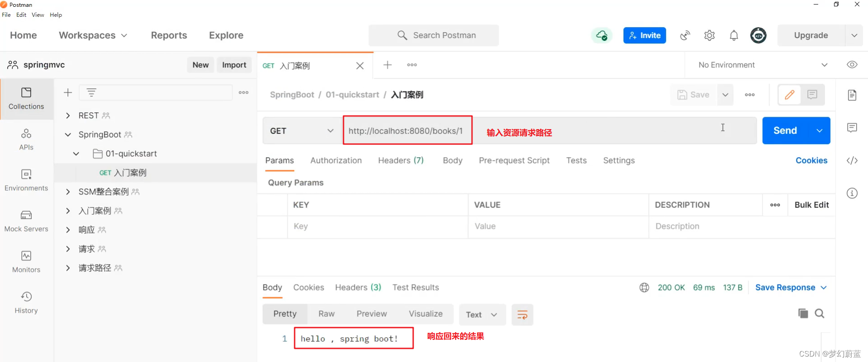
Task: Open collections panel more options dots
Action: (243, 92)
